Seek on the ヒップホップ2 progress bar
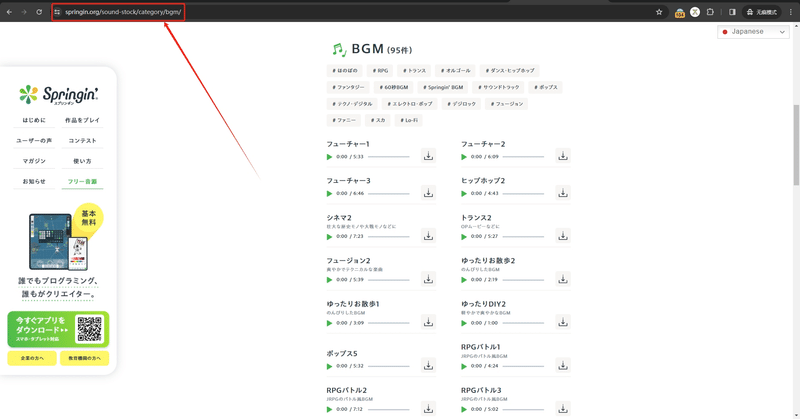The width and height of the screenshot is (800, 419). pyautogui.click(x=523, y=193)
